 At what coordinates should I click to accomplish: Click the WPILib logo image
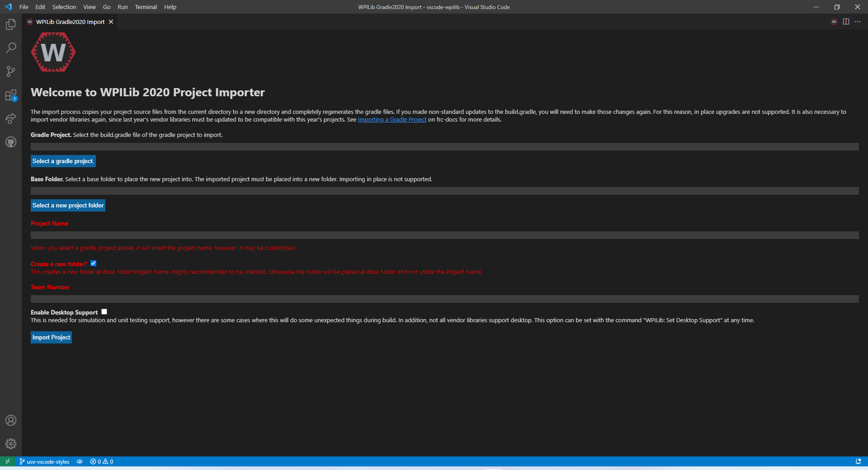pyautogui.click(x=53, y=52)
